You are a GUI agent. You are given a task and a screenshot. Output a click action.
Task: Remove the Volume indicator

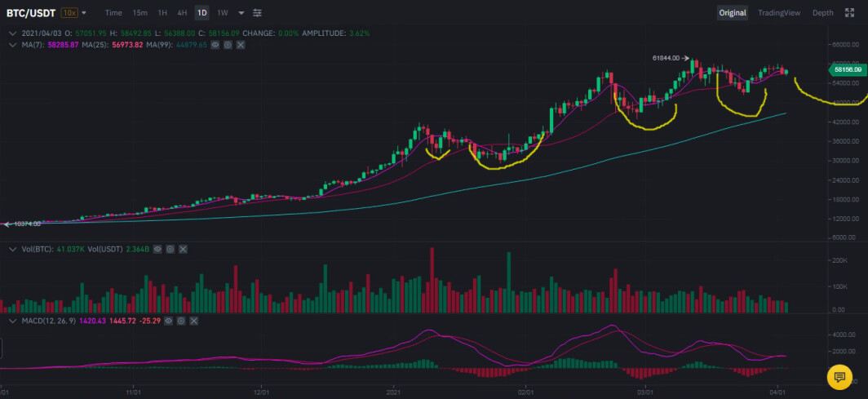pyautogui.click(x=184, y=250)
